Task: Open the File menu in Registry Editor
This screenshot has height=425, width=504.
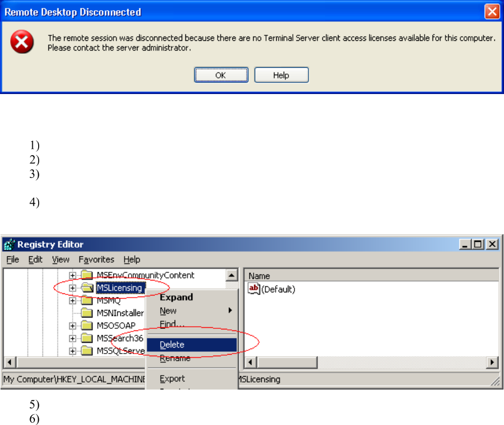Action: point(12,260)
